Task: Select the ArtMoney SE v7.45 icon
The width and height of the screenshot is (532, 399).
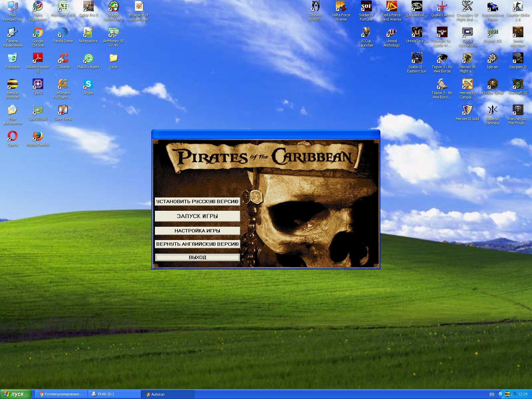Action: coord(113,37)
